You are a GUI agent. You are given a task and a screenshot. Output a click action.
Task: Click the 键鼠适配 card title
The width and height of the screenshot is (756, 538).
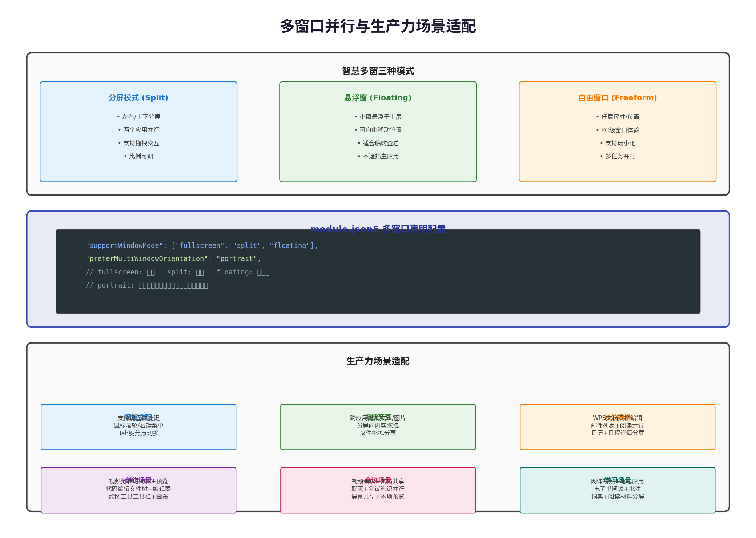coord(138,417)
